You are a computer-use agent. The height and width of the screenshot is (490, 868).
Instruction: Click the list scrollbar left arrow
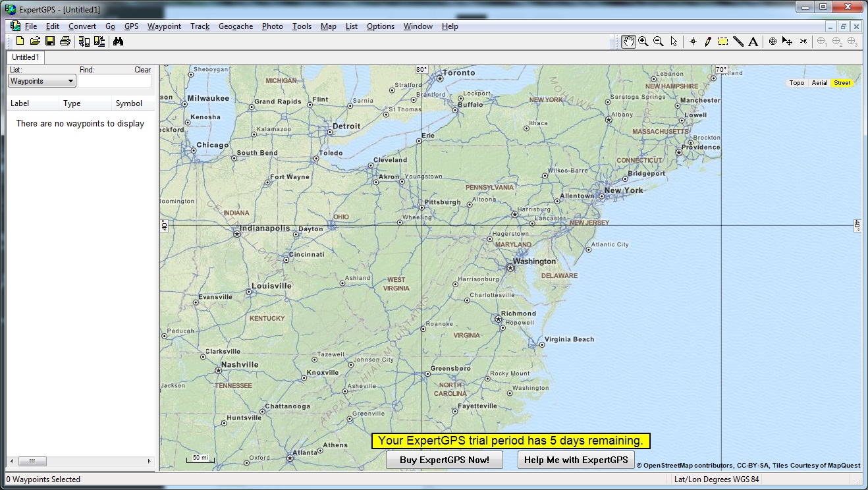click(x=12, y=462)
